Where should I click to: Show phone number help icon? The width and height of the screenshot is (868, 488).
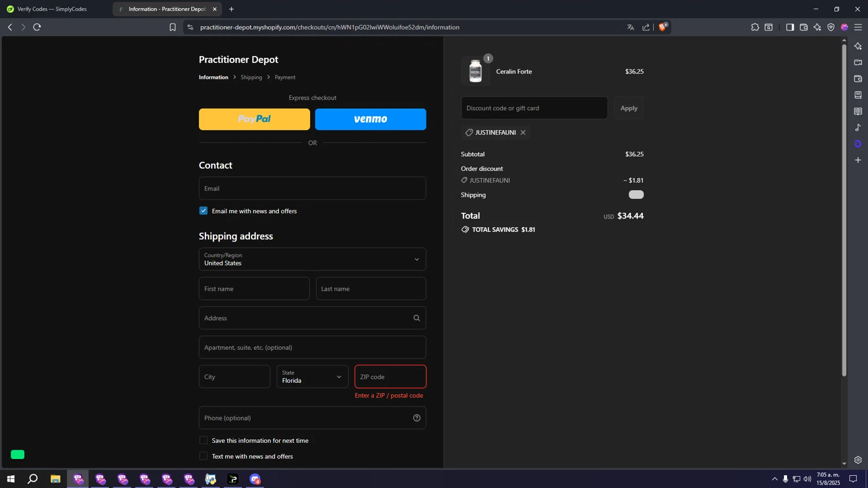[x=417, y=418]
